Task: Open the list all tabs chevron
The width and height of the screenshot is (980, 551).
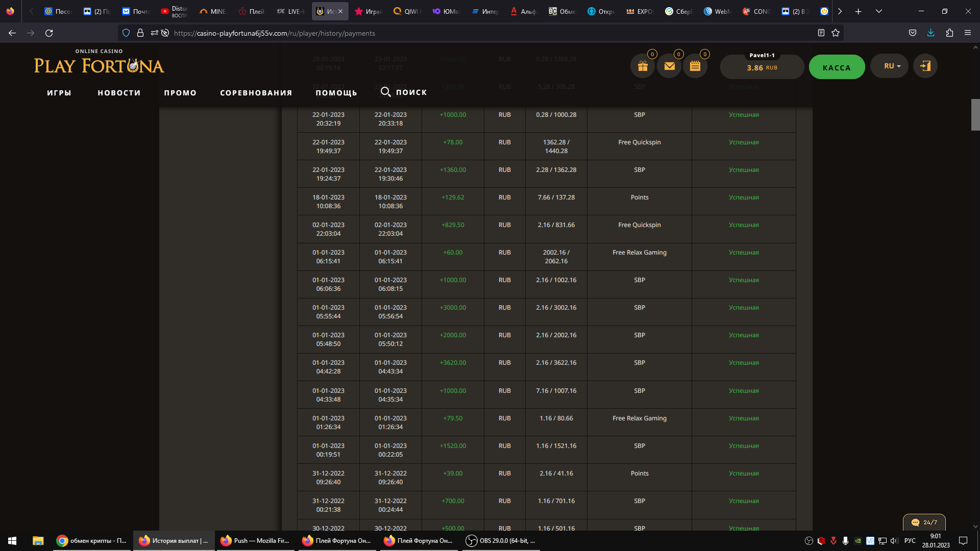Action: click(x=879, y=11)
